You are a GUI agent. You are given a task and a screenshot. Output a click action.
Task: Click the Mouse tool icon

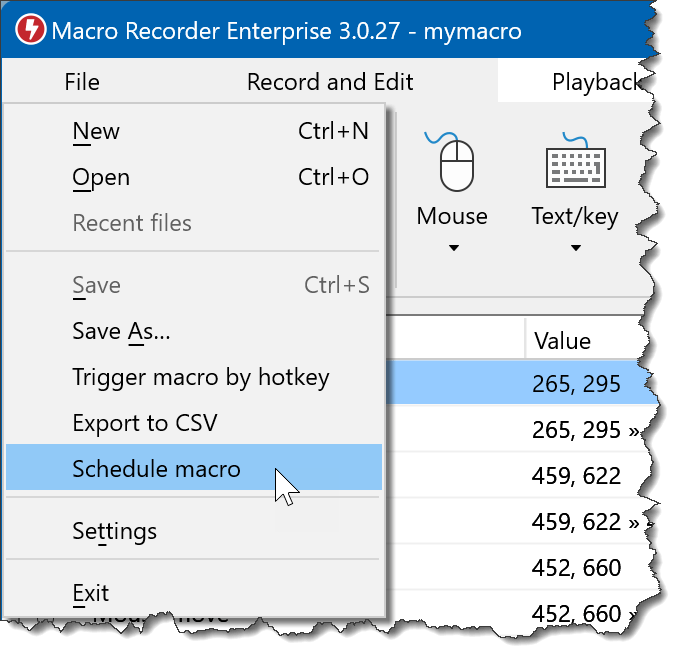point(452,162)
